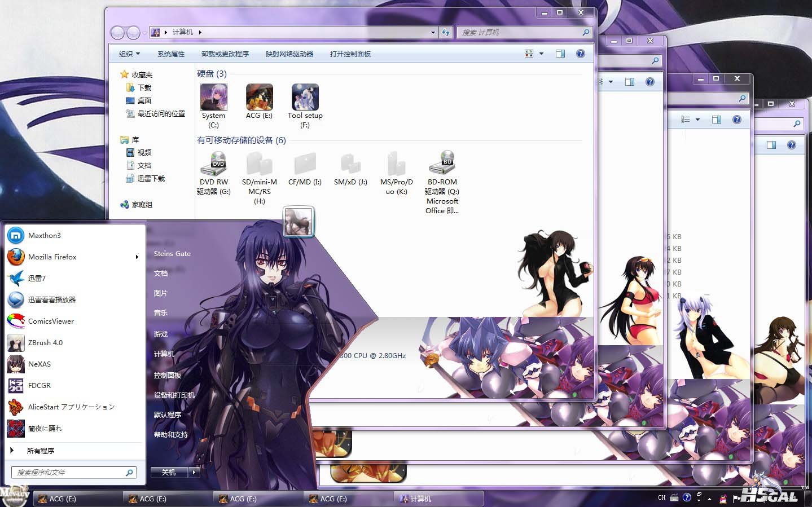
Task: Refresh the 计算机 window address bar
Action: tap(446, 32)
